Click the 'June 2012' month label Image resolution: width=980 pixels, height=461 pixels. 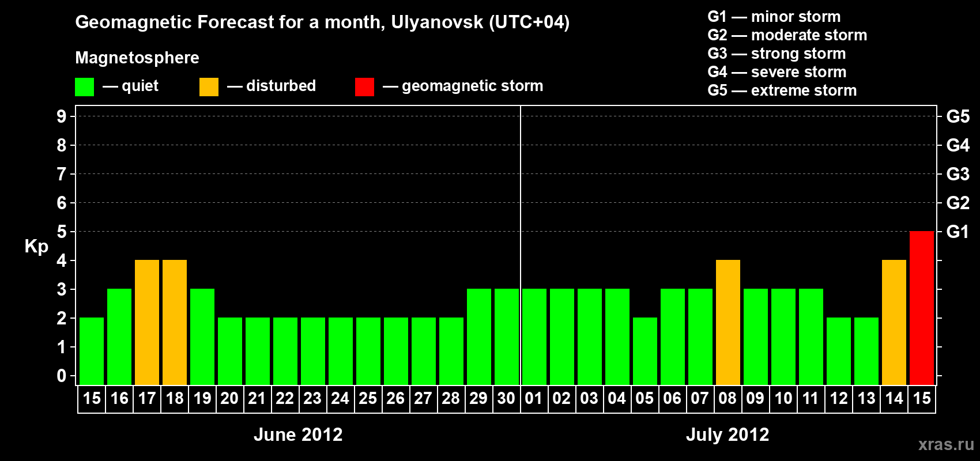(298, 434)
